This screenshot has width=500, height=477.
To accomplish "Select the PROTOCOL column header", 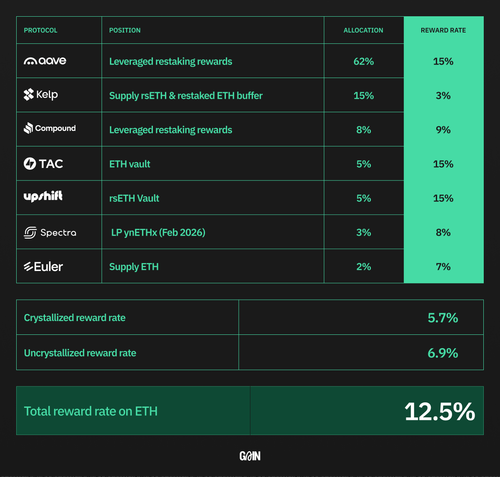I will click(40, 30).
